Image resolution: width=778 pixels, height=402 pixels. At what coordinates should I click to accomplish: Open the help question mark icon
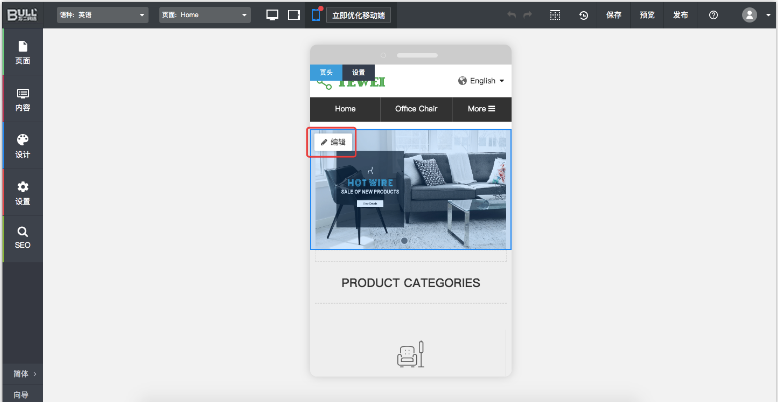point(713,15)
